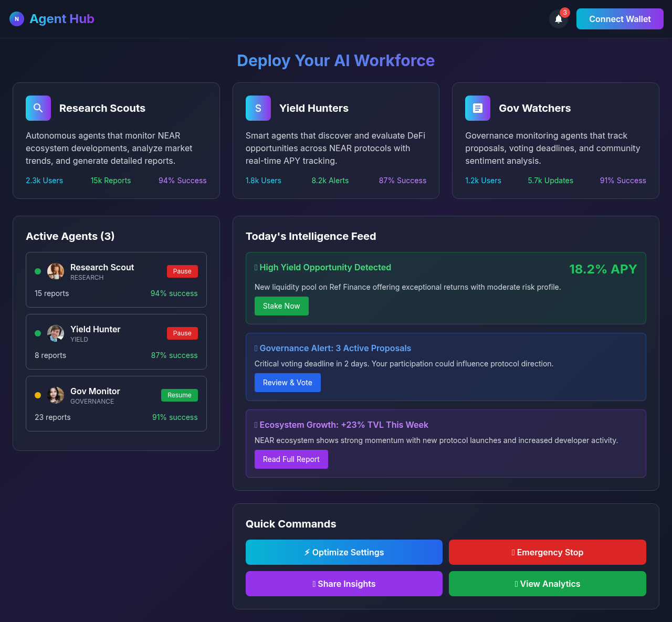Open the notification bell
This screenshot has width=672, height=622.
click(x=558, y=18)
